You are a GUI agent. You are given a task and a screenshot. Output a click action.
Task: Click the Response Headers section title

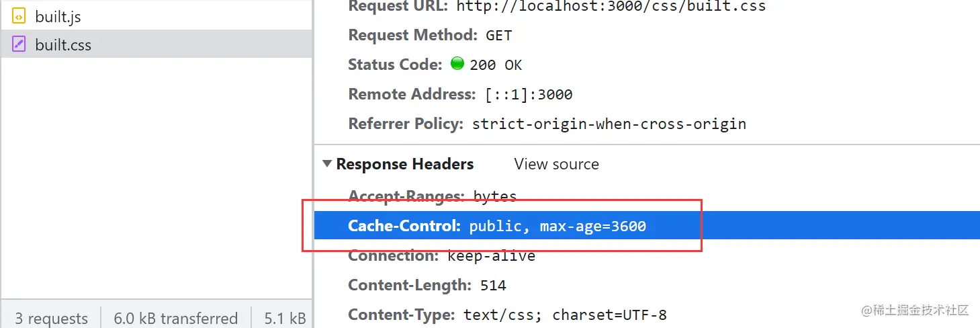point(404,164)
